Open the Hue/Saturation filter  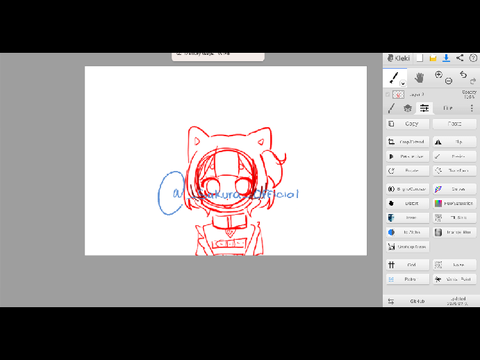[x=455, y=203]
